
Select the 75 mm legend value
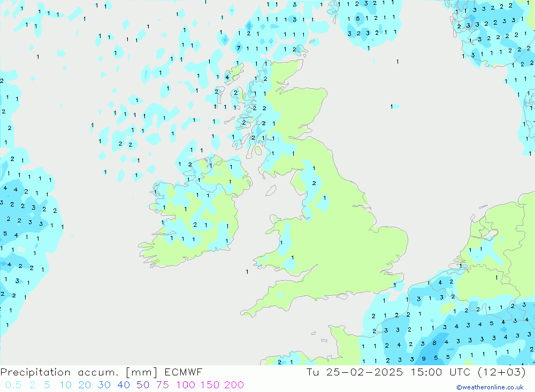tap(163, 385)
